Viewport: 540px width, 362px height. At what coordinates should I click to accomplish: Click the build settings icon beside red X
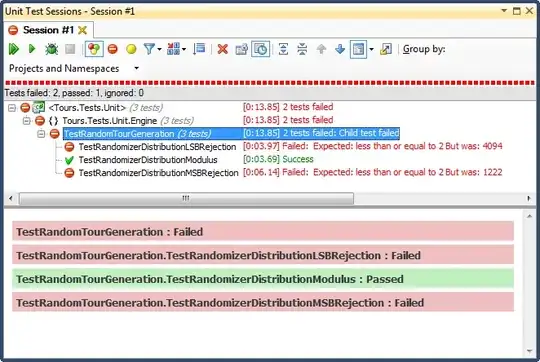(241, 49)
